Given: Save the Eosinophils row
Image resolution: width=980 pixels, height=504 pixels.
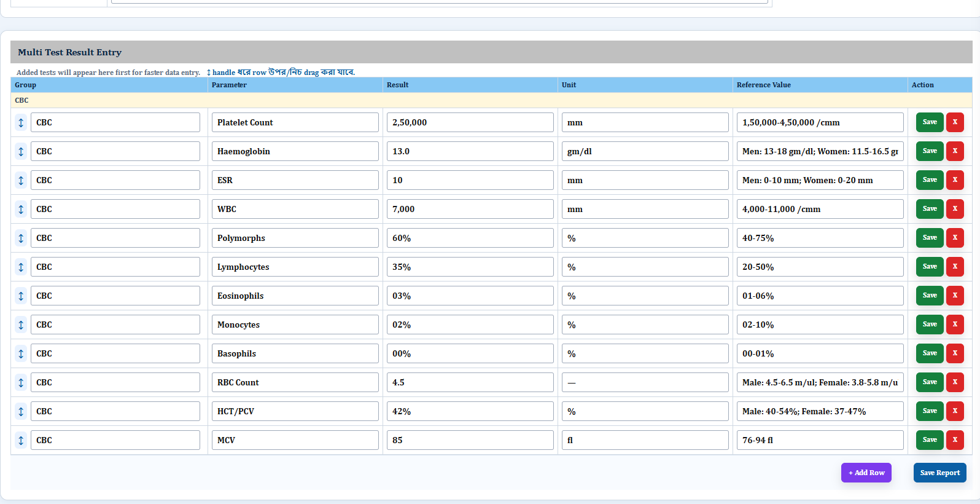Looking at the screenshot, I should point(930,296).
